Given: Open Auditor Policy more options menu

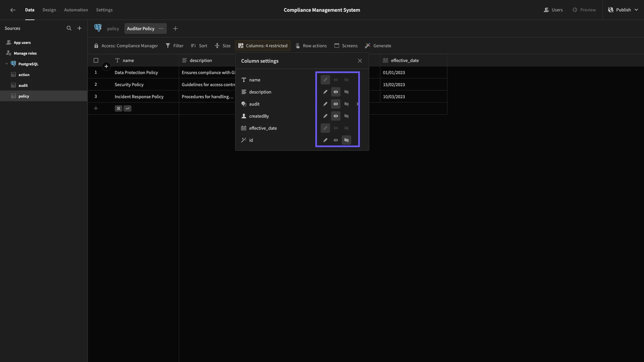Looking at the screenshot, I should tap(161, 29).
